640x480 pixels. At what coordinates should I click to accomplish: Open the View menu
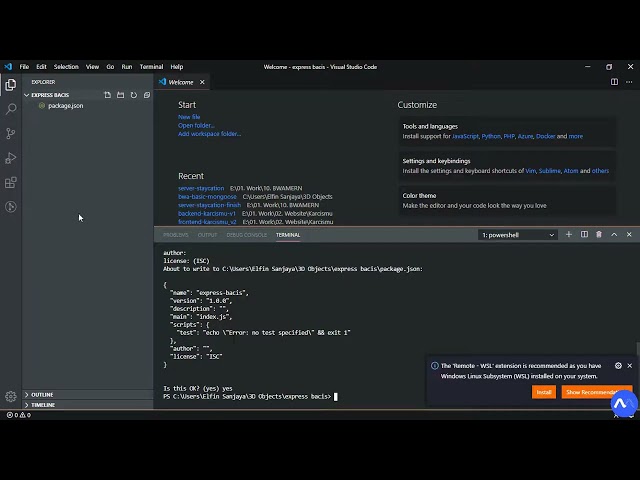click(x=92, y=67)
